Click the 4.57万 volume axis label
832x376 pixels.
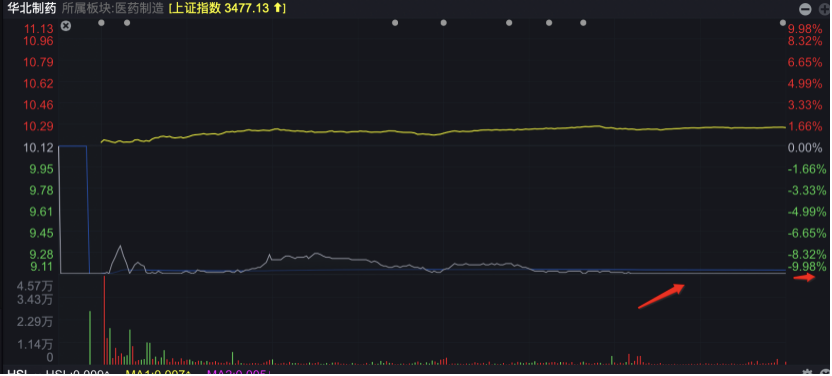pyautogui.click(x=35, y=286)
